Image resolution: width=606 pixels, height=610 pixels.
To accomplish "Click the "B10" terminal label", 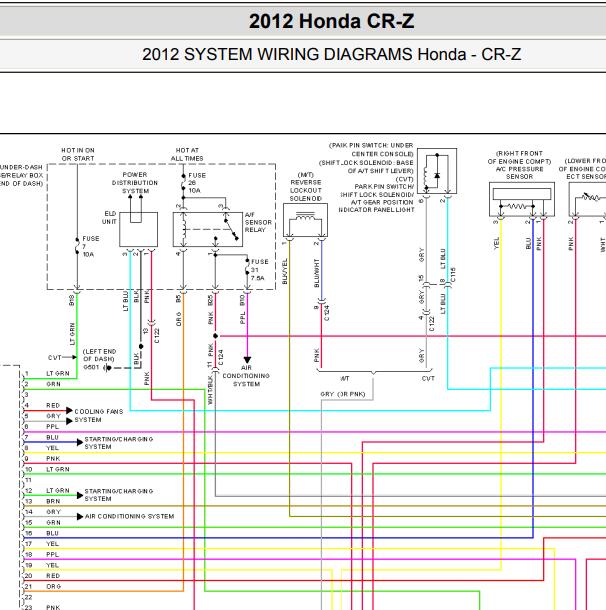I will 242,300.
